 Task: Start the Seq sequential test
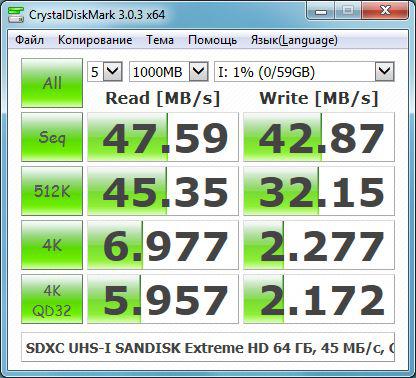click(x=52, y=137)
